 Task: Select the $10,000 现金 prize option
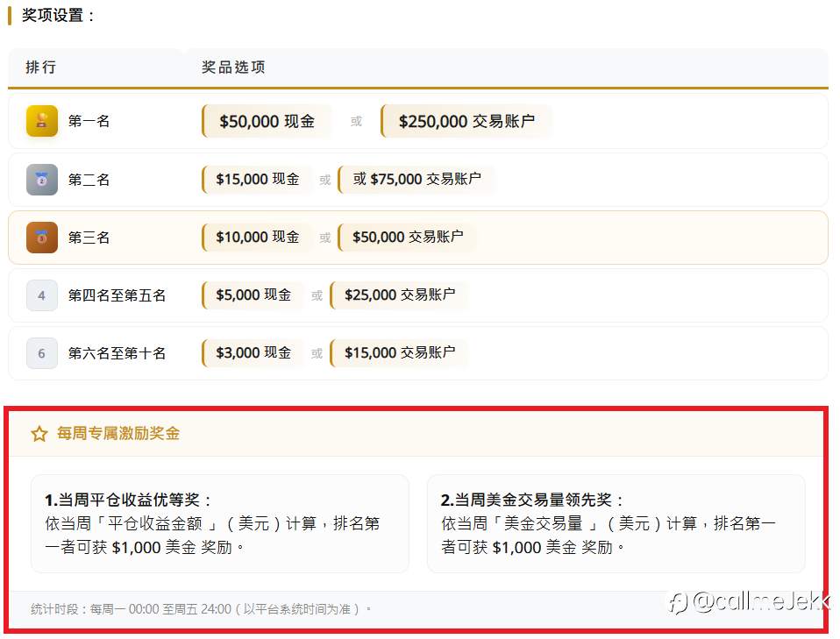pyautogui.click(x=257, y=237)
